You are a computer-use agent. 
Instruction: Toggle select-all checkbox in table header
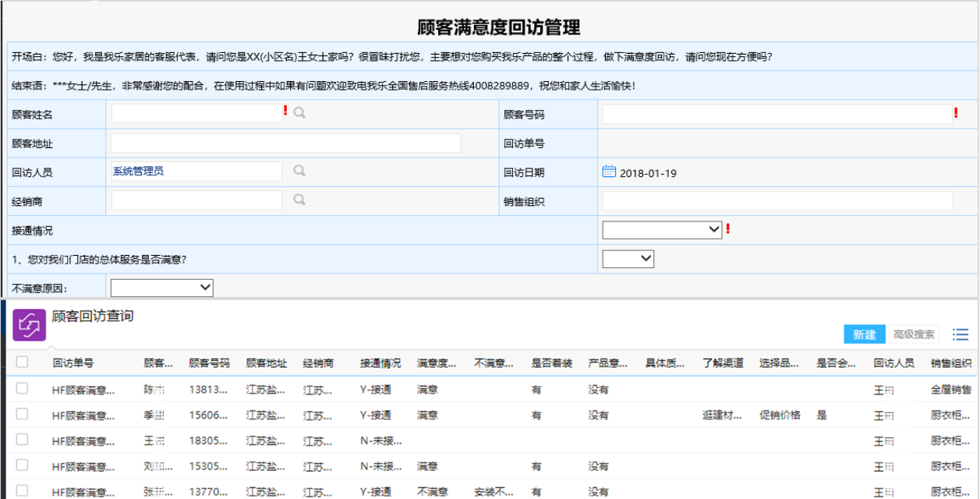[22, 362]
